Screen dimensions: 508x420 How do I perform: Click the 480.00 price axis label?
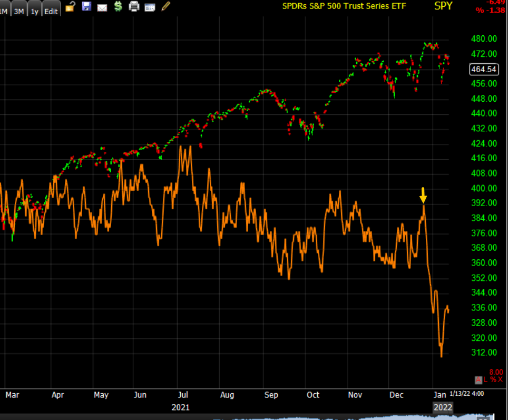(x=484, y=39)
